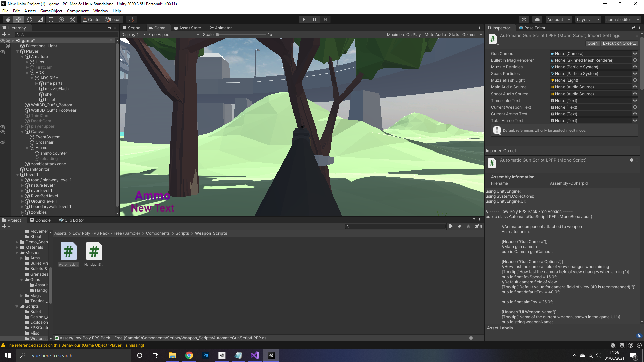Open Hierarchy panel three-dot menu
This screenshot has height=362, width=644.
[115, 28]
